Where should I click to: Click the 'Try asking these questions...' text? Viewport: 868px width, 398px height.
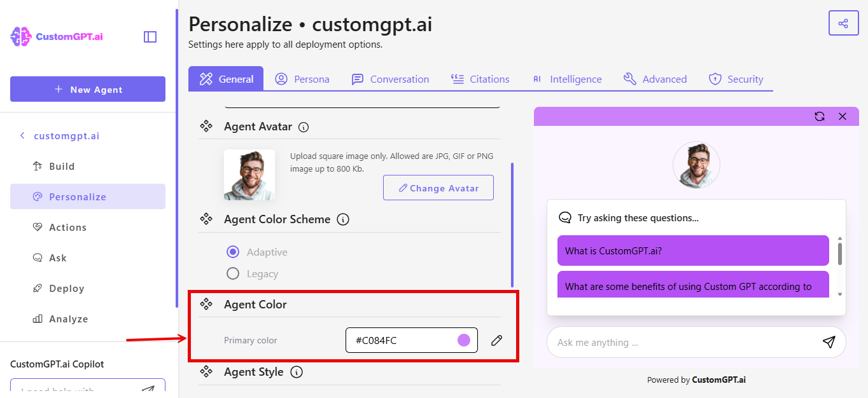(638, 218)
